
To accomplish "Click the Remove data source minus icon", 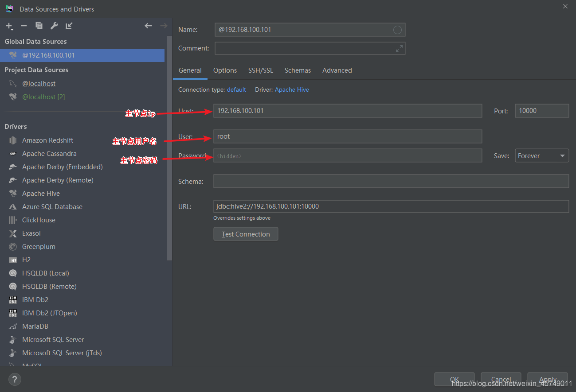I will [24, 26].
